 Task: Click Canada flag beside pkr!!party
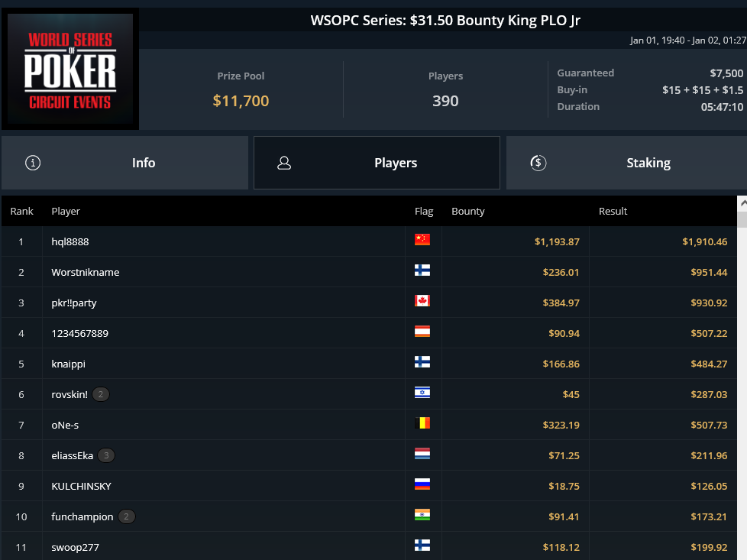[x=422, y=301]
